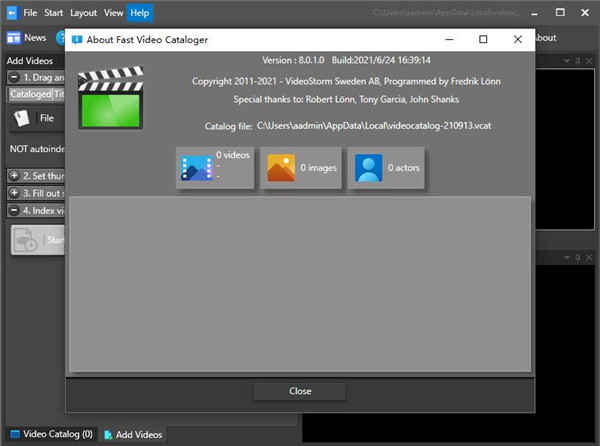The width and height of the screenshot is (600, 446).
Task: Click the orange images icon
Action: click(x=281, y=168)
